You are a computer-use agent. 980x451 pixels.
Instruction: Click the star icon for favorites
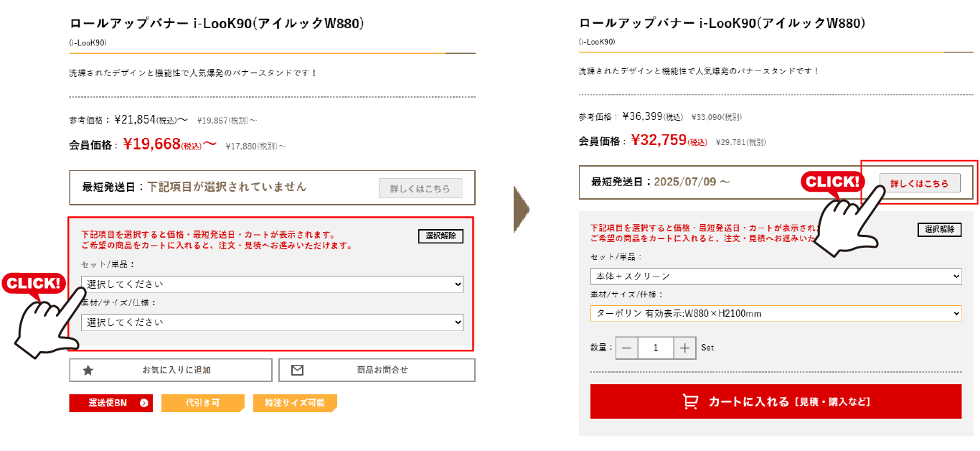[88, 371]
